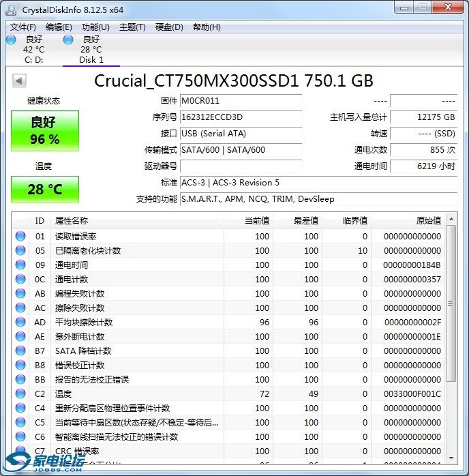Viewport: 469px width, 476px height.
Task: Click the power on hours value 6219 小时
Action: (423, 166)
